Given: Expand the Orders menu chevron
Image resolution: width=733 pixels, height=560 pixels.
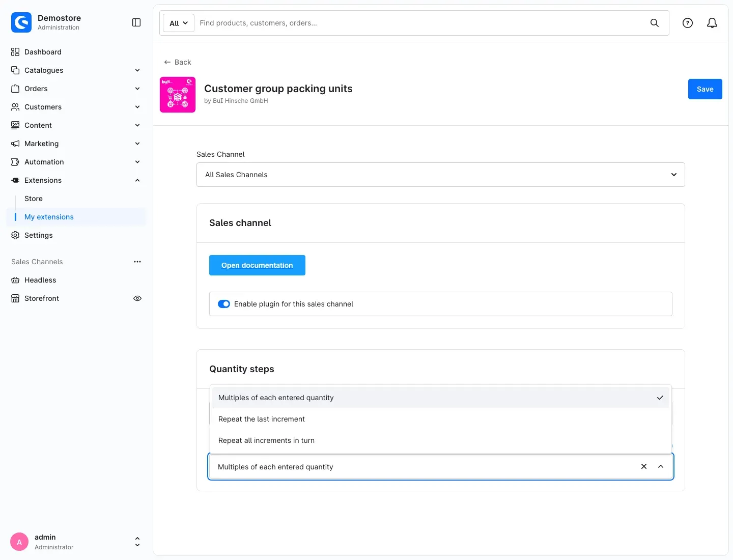Looking at the screenshot, I should [137, 89].
